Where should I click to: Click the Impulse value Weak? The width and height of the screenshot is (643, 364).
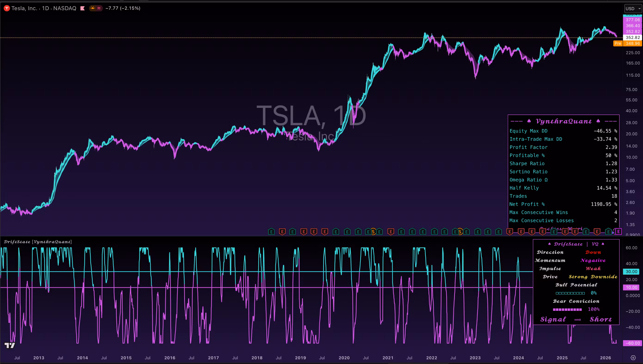point(593,269)
